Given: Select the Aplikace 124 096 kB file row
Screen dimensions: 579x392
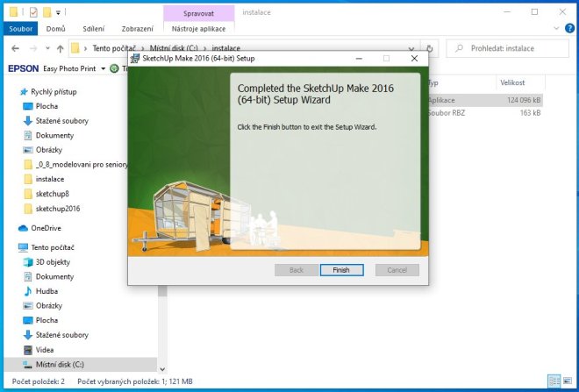Looking at the screenshot, I should [x=485, y=100].
